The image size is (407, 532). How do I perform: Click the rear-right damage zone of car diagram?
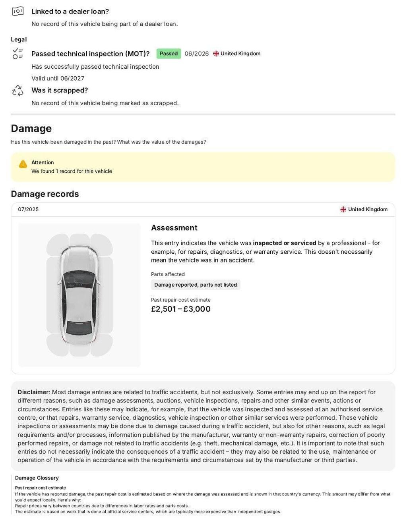pyautogui.click(x=102, y=345)
